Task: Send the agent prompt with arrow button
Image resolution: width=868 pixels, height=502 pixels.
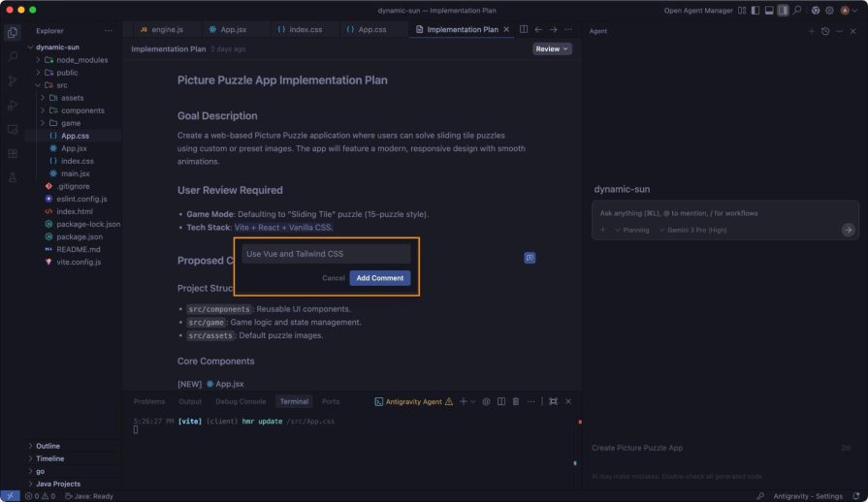Action: coord(848,230)
